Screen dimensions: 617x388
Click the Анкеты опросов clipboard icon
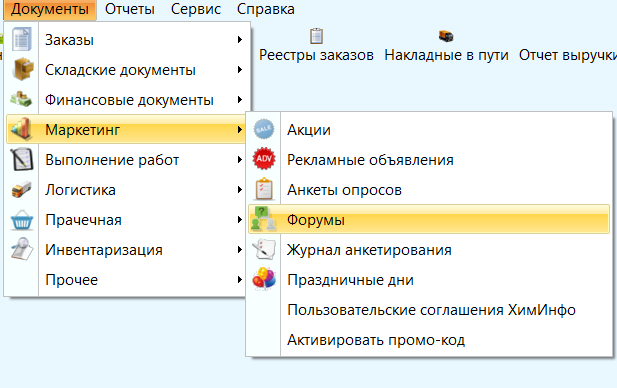pos(264,189)
